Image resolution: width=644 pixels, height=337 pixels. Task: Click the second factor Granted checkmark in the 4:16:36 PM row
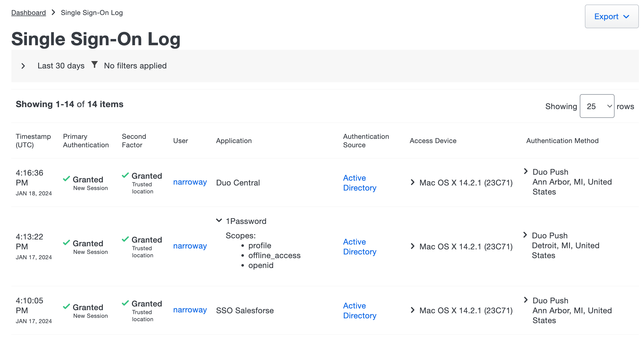(x=125, y=175)
